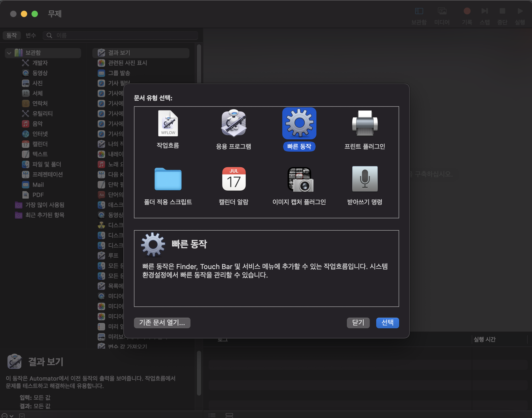Switch to the 변수 (Variables) tab
532x418 pixels.
[31, 35]
